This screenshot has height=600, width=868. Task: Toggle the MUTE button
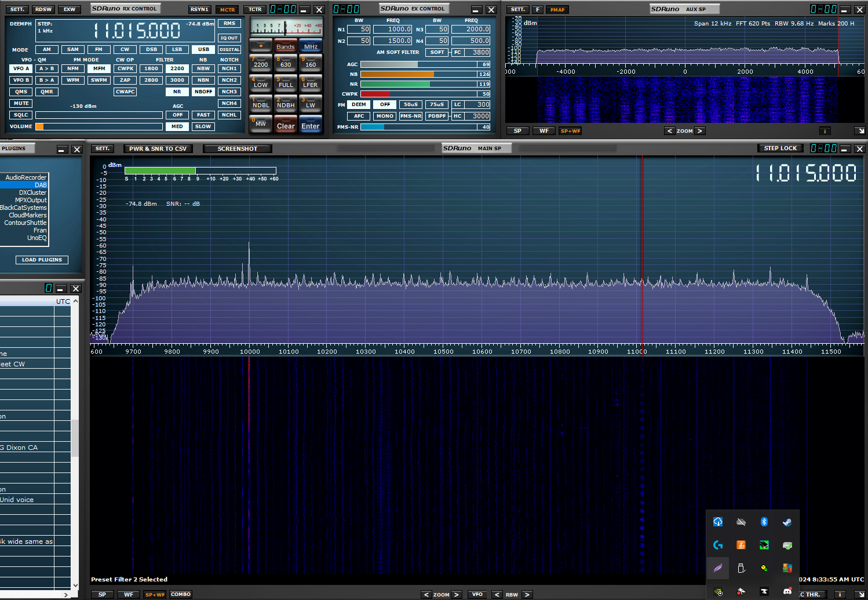(21, 103)
